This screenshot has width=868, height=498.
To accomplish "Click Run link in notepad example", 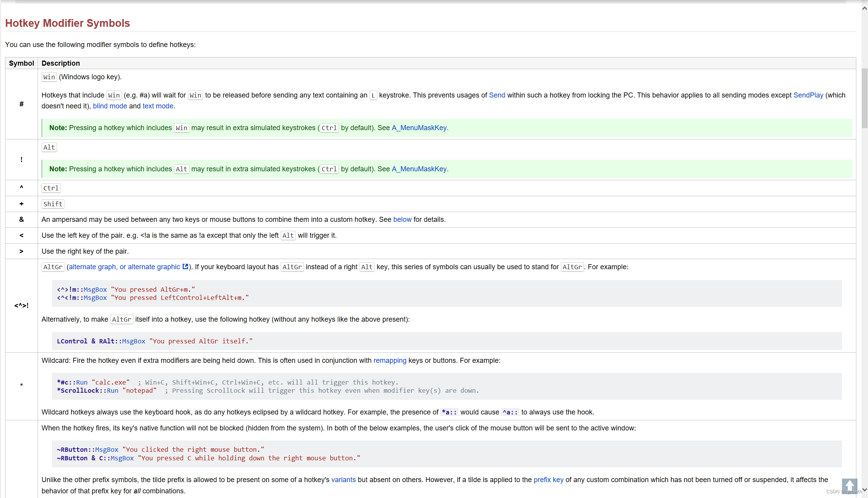I will coord(113,390).
